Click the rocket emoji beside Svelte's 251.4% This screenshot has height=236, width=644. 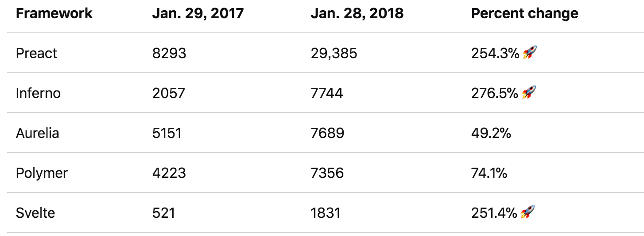[528, 213]
